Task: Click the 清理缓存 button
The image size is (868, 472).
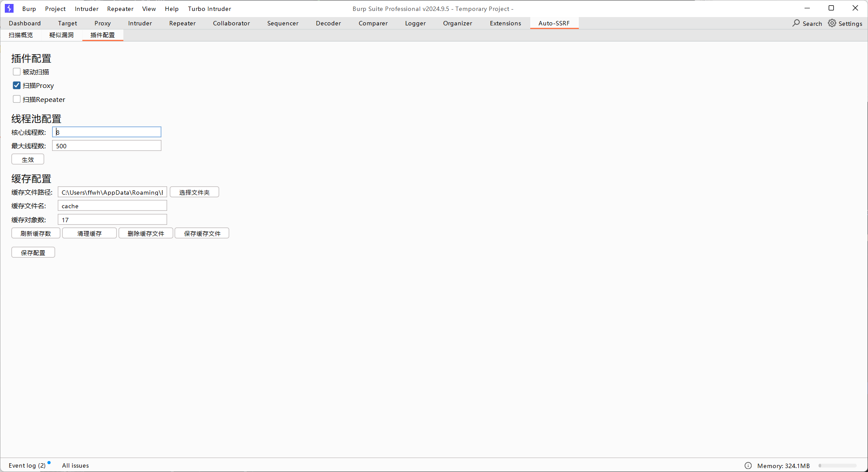Action: (x=89, y=234)
